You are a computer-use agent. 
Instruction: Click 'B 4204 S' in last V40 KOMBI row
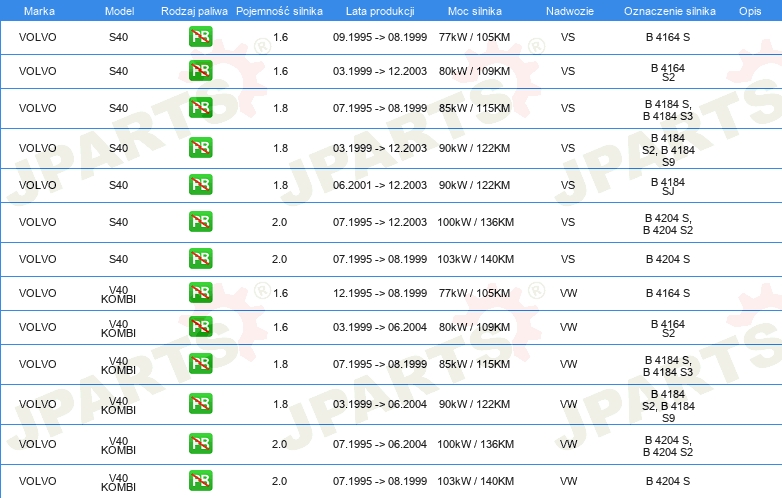coord(668,481)
